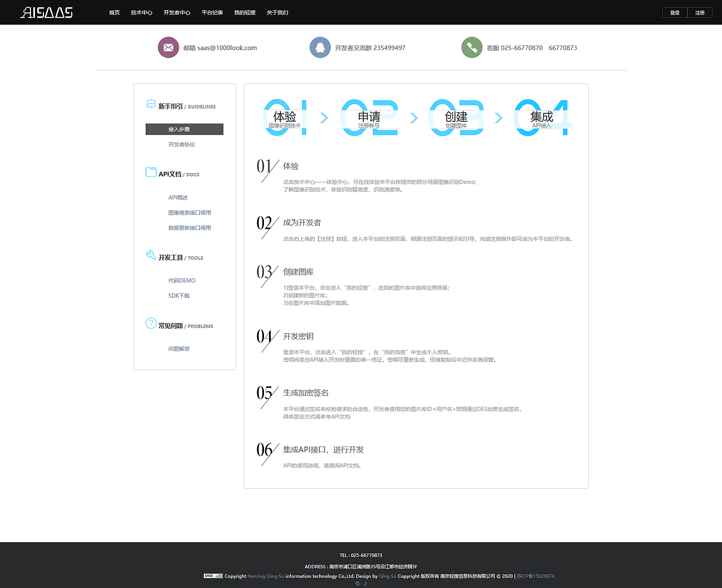Click the step 02 成为开发者 title
This screenshot has width=722, height=588.
coord(302,223)
